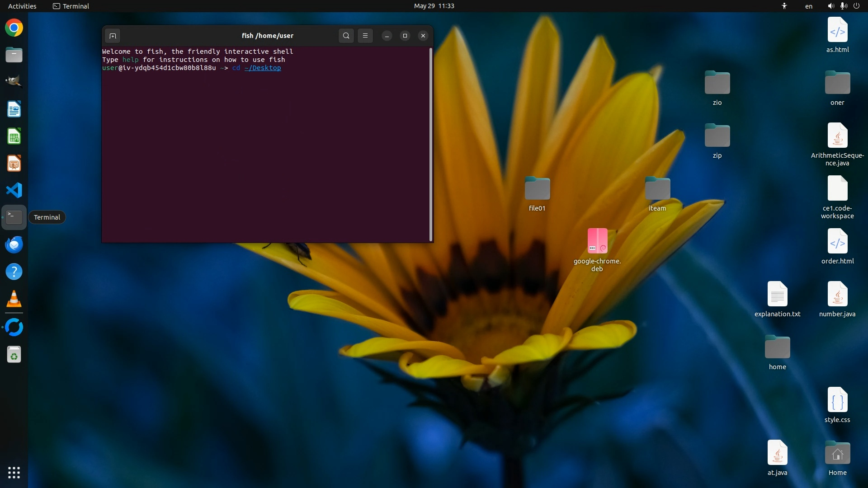Open the terminal search icon
Viewport: 868px width, 488px height.
click(x=346, y=36)
